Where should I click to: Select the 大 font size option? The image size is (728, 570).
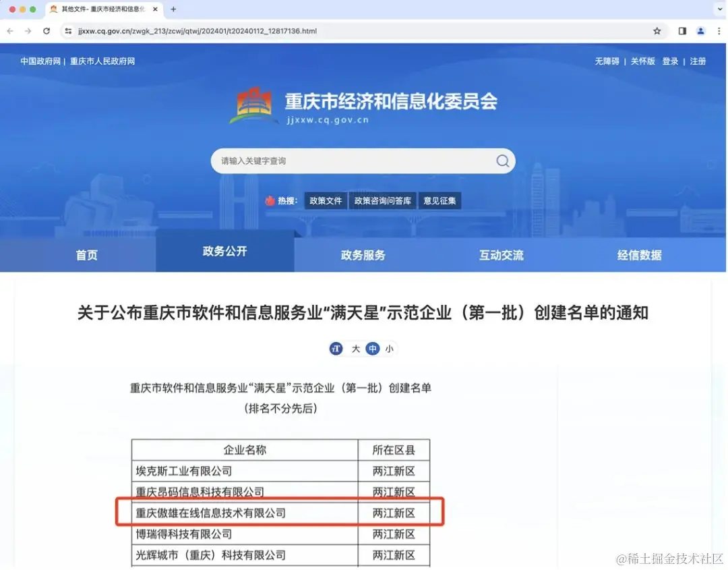click(x=355, y=349)
